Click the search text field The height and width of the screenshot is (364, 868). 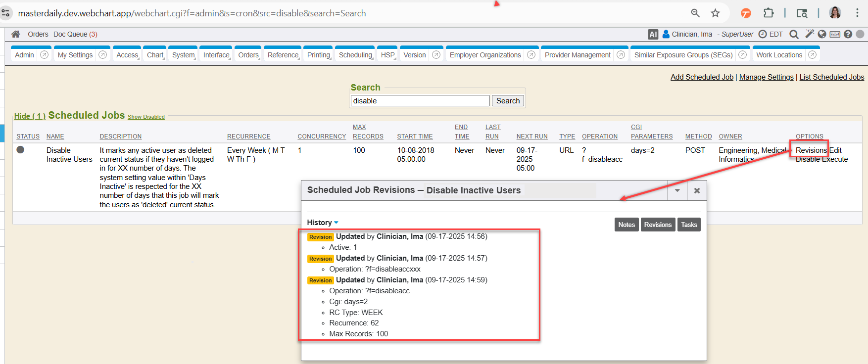pos(420,101)
